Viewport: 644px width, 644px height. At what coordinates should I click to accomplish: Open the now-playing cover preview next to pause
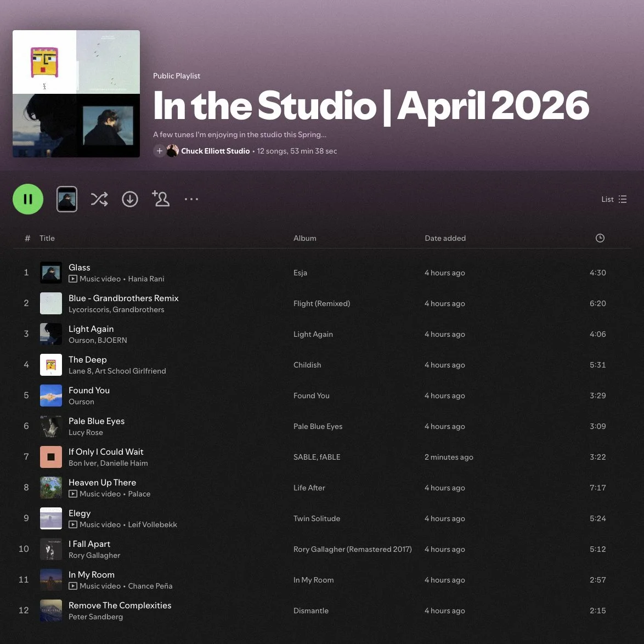tap(67, 199)
